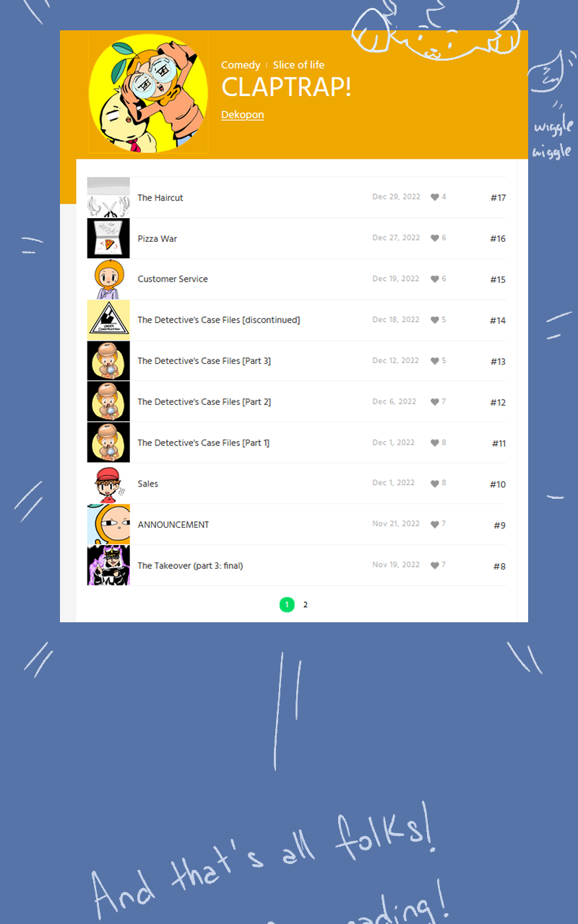The image size is (578, 924).
Task: Click heart on Detective's Case Files Part 2
Action: click(435, 402)
